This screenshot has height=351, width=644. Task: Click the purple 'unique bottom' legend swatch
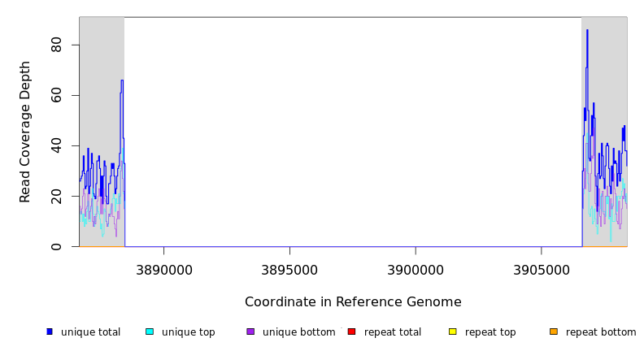[x=250, y=331]
